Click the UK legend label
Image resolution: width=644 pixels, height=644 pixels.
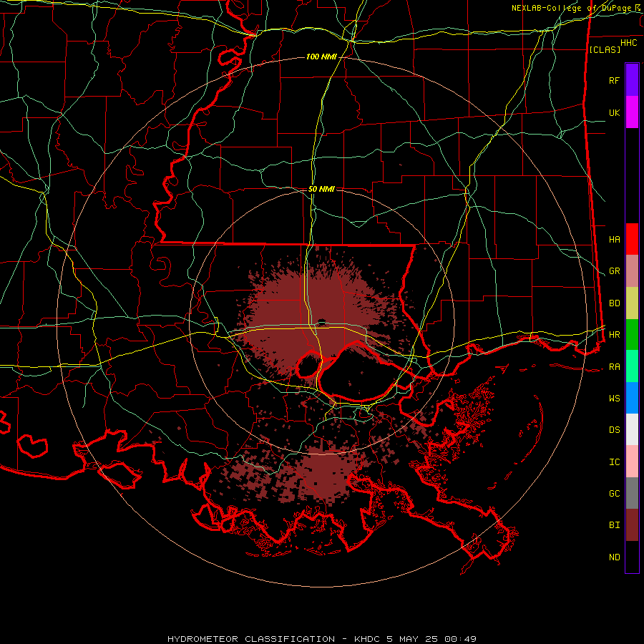(614, 112)
